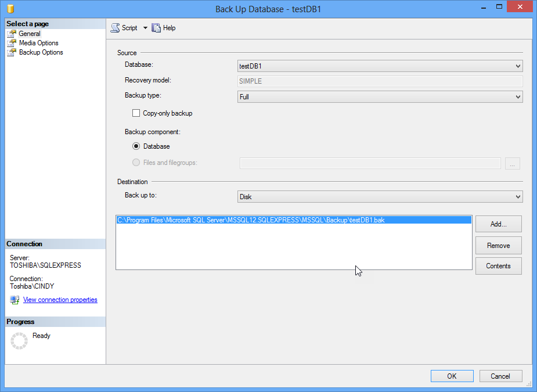Minimize the Back Up Database window
The image size is (537, 392).
pos(484,7)
